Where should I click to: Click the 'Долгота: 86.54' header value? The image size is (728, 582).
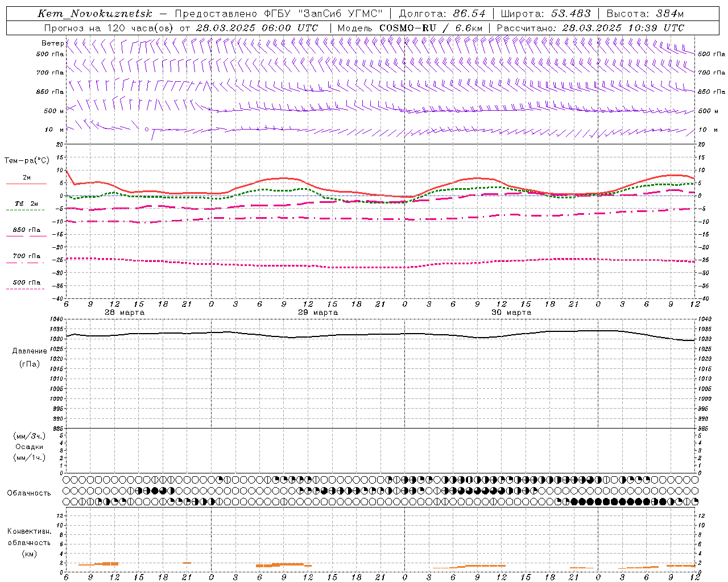click(x=442, y=14)
